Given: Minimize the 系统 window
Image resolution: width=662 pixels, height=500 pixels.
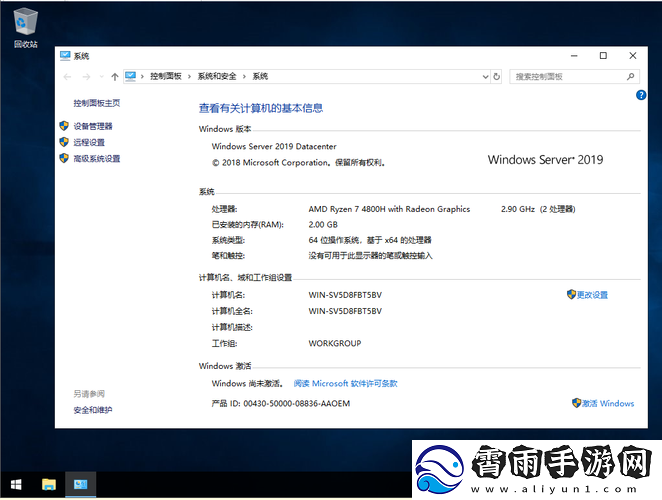Looking at the screenshot, I should pos(574,56).
